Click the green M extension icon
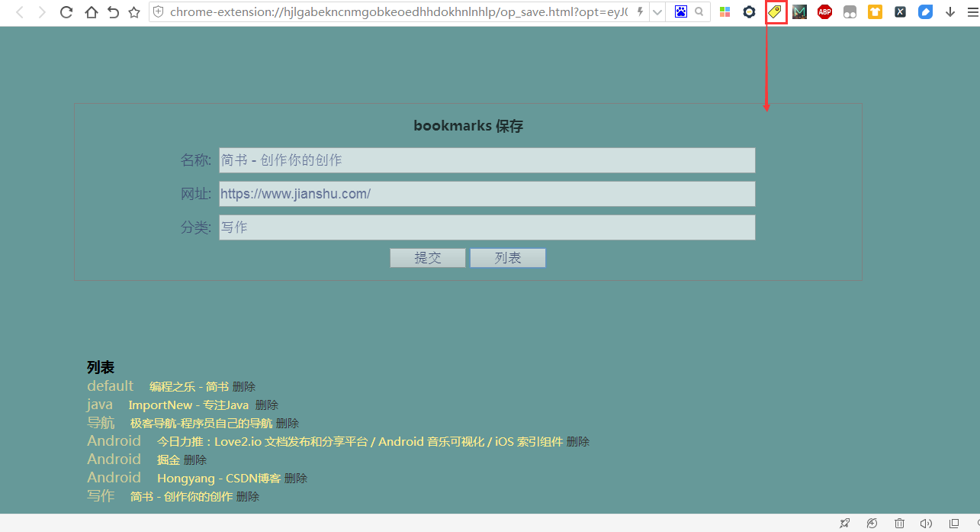 point(799,12)
